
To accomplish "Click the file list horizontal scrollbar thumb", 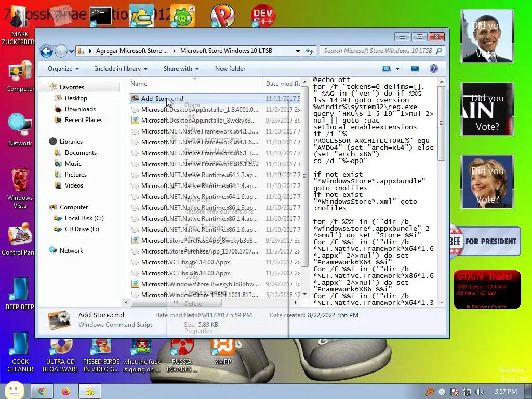I will (176, 302).
